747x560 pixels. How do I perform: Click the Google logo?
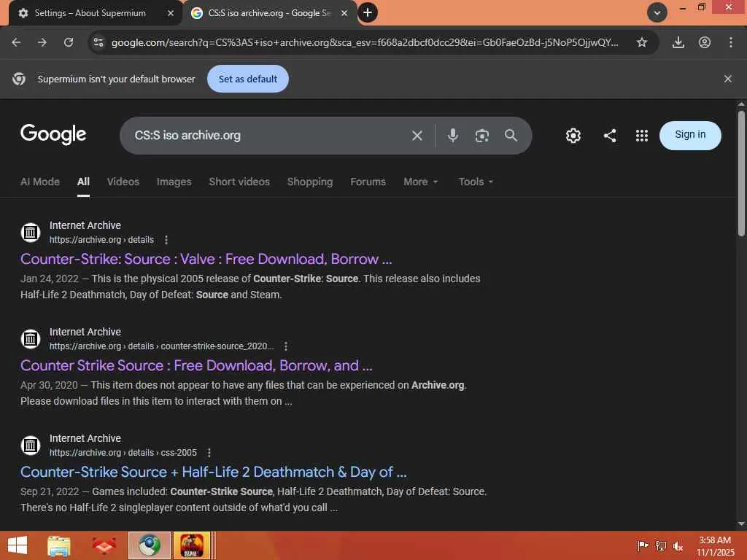click(53, 135)
